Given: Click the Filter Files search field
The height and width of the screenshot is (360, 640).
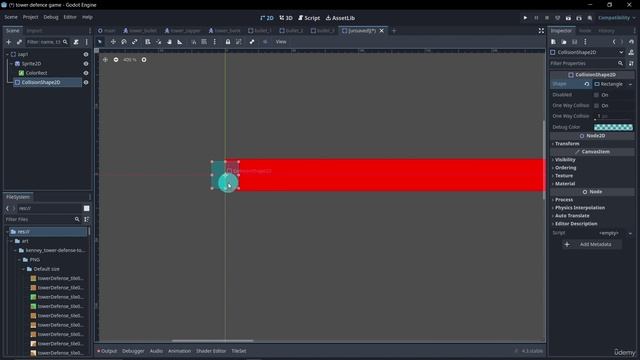Looking at the screenshot, I should [42, 219].
